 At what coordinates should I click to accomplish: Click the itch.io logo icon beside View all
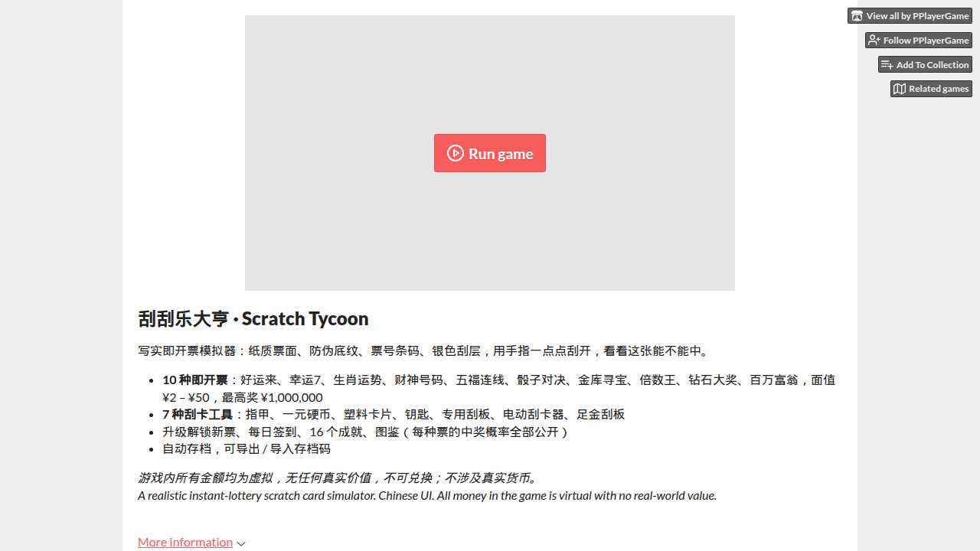pyautogui.click(x=857, y=15)
